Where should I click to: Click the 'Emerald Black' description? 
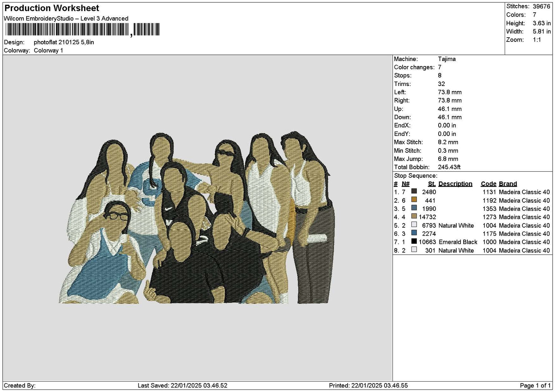click(x=458, y=242)
